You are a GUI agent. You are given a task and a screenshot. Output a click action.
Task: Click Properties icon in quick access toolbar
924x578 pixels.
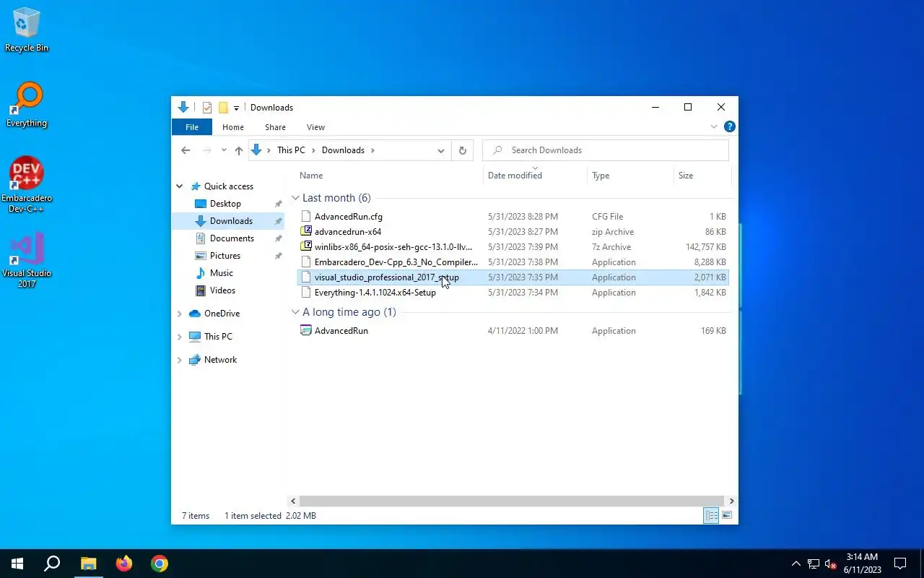tap(207, 108)
